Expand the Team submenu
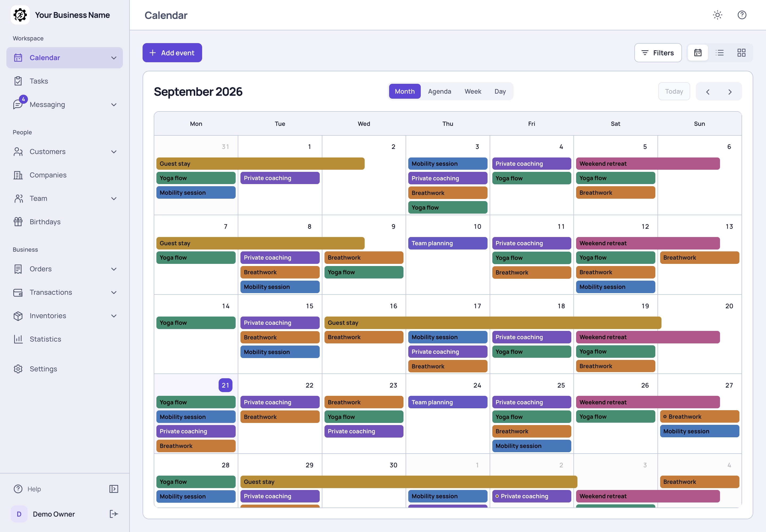 114,199
